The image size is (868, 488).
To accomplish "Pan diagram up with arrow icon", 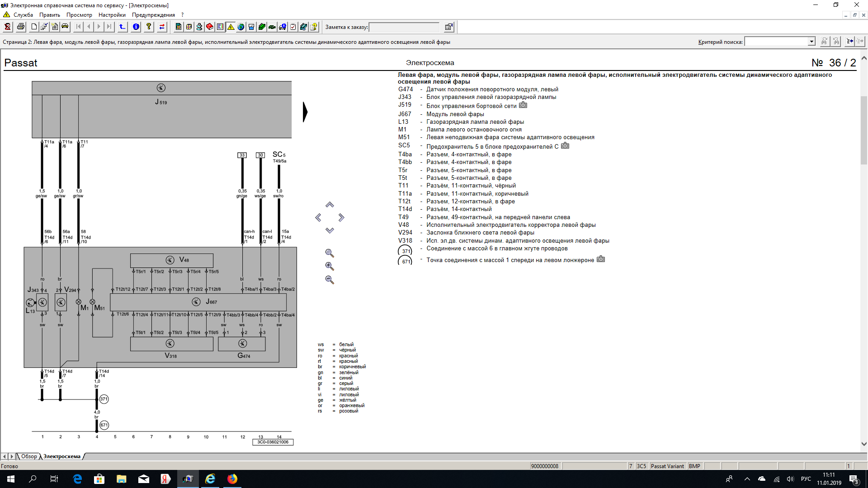I will point(330,205).
